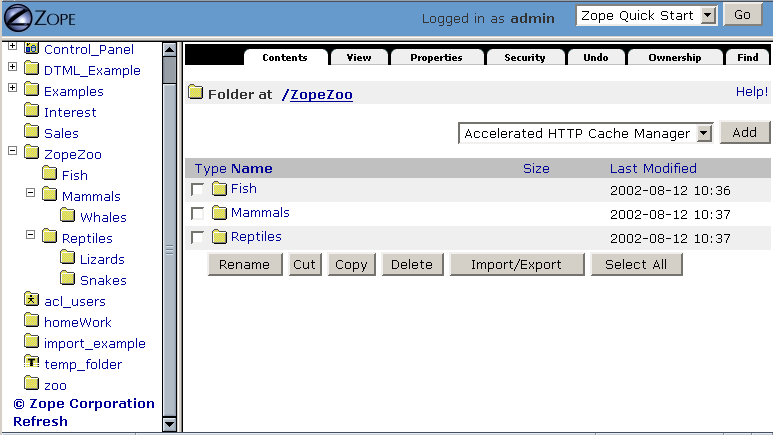The width and height of the screenshot is (773, 435).
Task: Open the Help! link
Action: [x=752, y=92]
